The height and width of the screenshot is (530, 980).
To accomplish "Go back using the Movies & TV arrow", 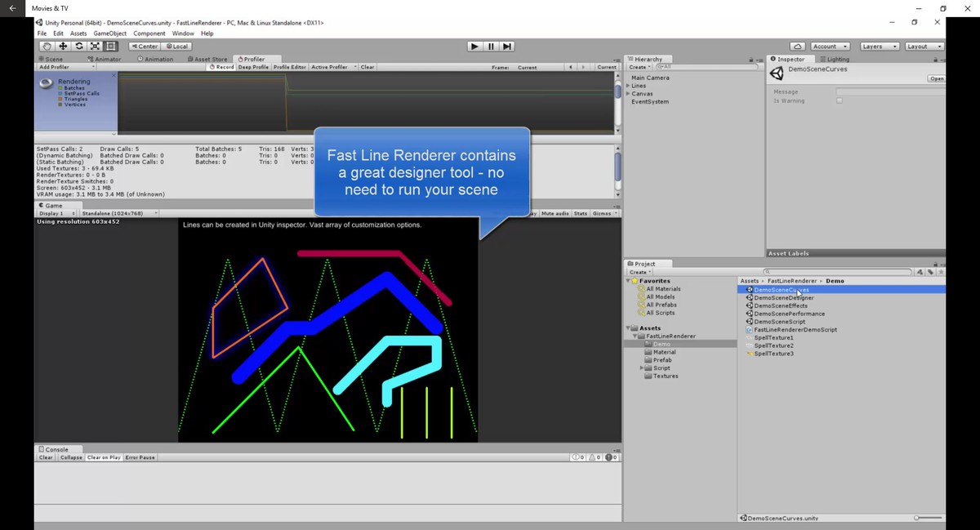I will (x=12, y=8).
